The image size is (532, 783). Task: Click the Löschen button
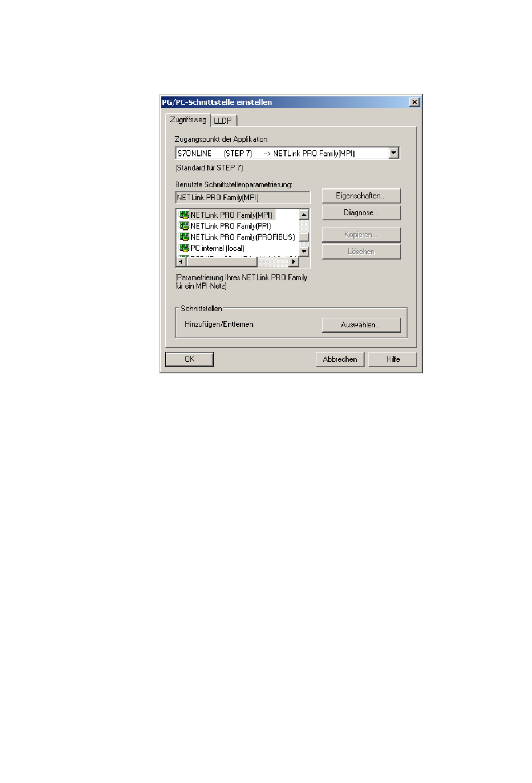tap(361, 252)
